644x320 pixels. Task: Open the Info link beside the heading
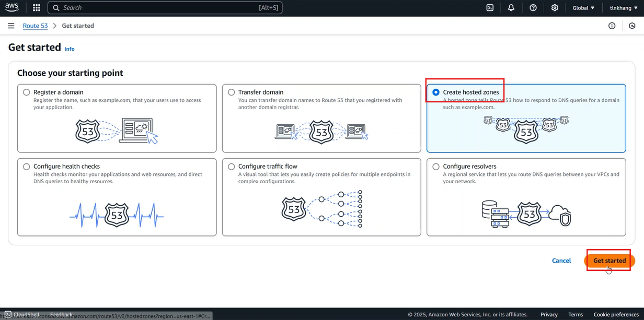(70, 49)
